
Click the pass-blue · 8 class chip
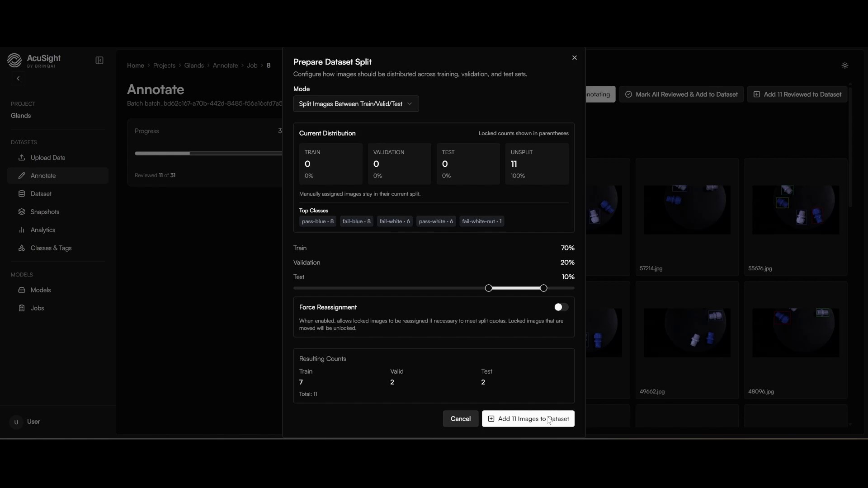point(318,221)
